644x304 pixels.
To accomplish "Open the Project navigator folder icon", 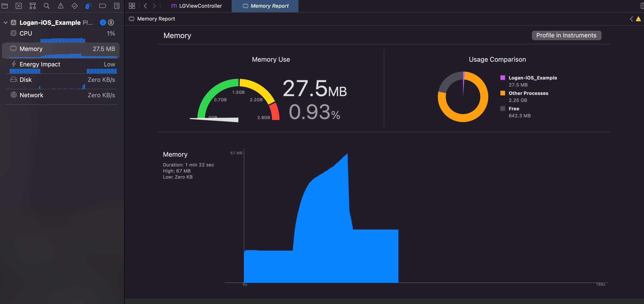I will click(x=5, y=6).
